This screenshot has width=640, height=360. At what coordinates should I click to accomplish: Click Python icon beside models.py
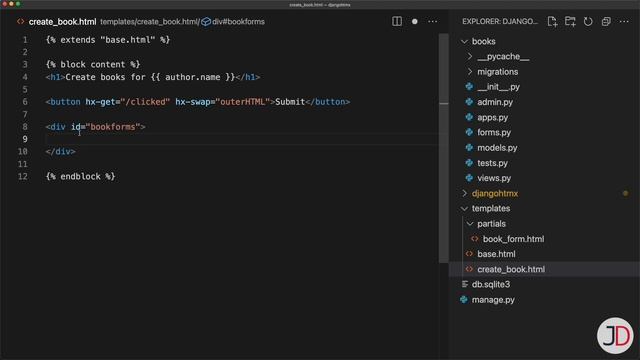coord(469,147)
